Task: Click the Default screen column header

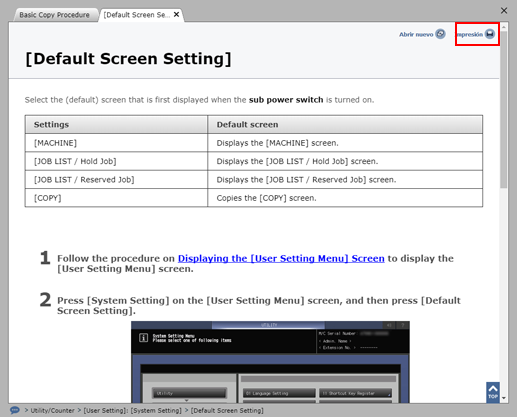Action: coord(345,125)
